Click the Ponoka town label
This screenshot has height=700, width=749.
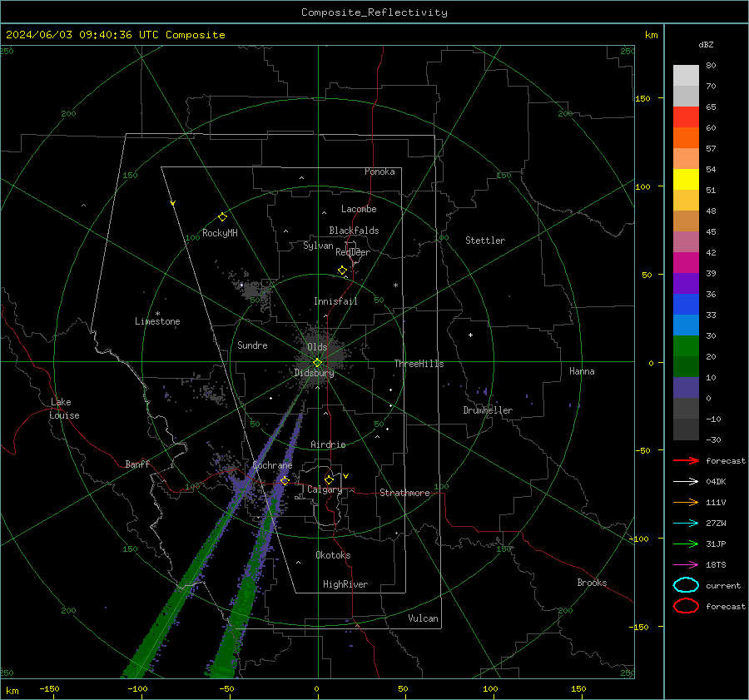pos(379,171)
